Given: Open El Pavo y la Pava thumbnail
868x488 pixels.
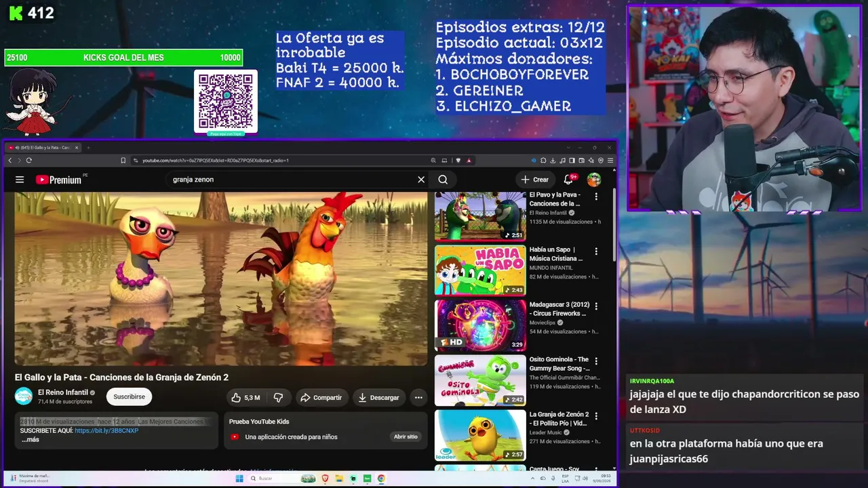Looking at the screenshot, I should (x=480, y=216).
